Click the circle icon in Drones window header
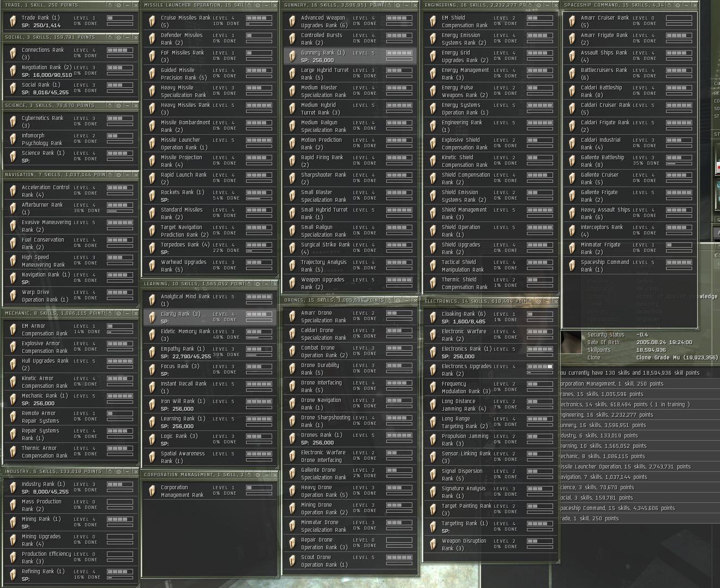 point(398,301)
